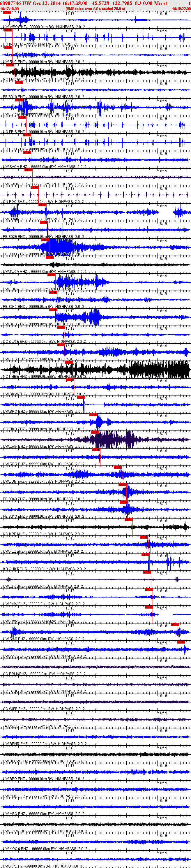Click the red pick marker on the UW VVHS trace
The image size is (191, 868).
coord(181,642)
